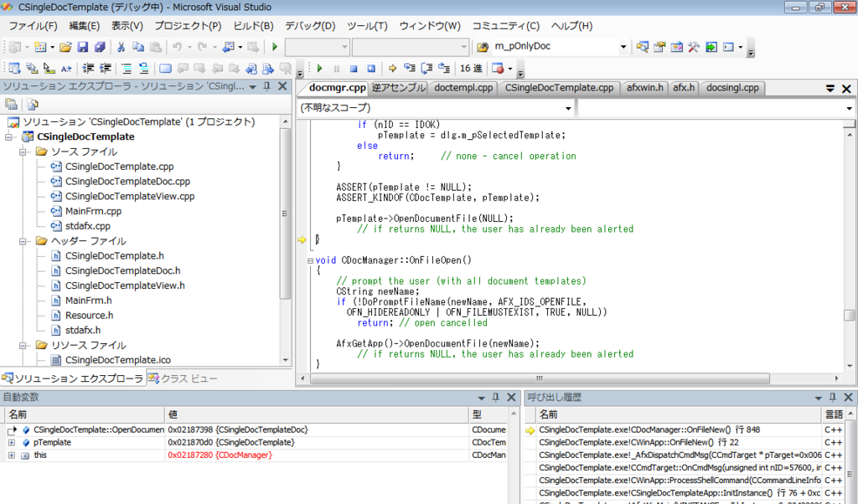The height and width of the screenshot is (504, 858).
Task: Click the Navigate Backward icon
Action: point(229,47)
